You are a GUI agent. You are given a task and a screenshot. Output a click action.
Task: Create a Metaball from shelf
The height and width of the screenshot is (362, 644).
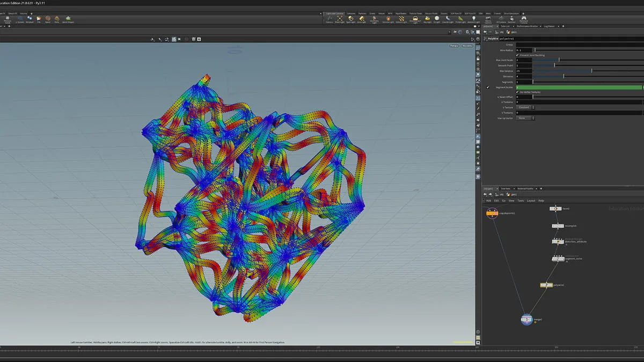pyautogui.click(x=30, y=19)
